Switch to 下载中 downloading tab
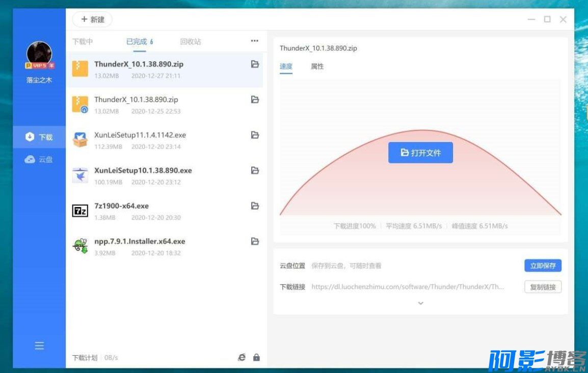Viewport: 588px width, 373px height. pyautogui.click(x=83, y=42)
